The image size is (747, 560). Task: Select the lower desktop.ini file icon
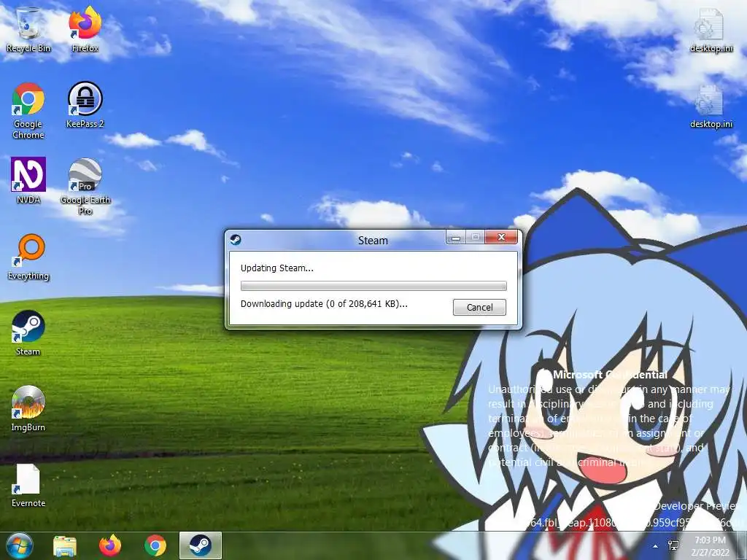point(711,106)
